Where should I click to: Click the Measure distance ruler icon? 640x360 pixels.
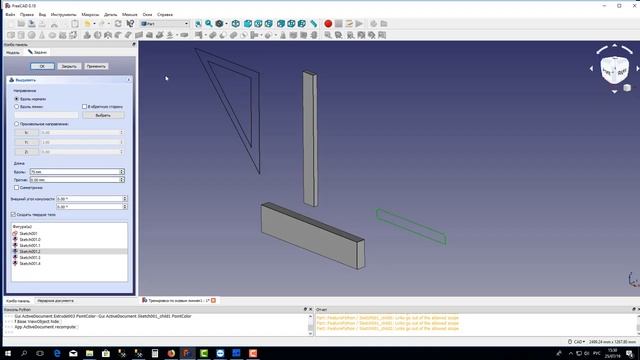pos(313,24)
